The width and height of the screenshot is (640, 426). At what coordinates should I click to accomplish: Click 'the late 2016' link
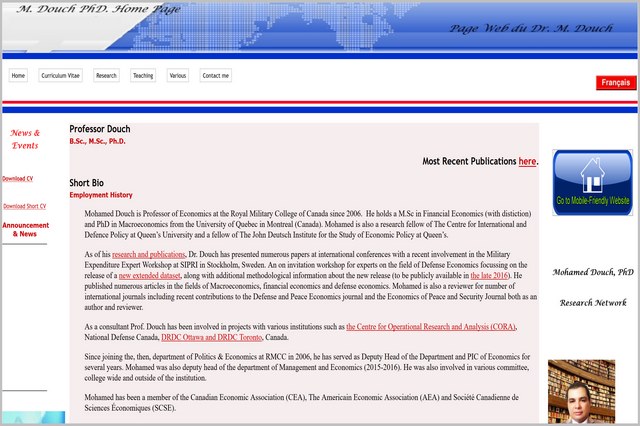(489, 275)
